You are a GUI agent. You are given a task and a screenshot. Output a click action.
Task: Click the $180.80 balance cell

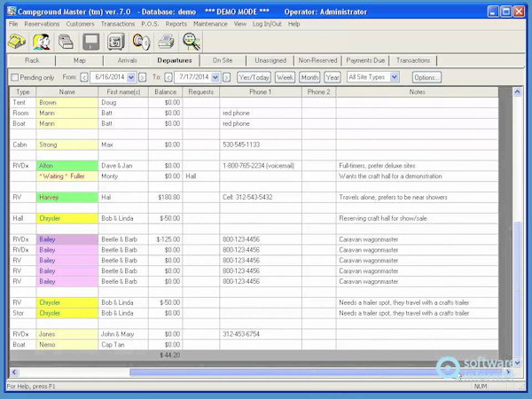click(165, 197)
